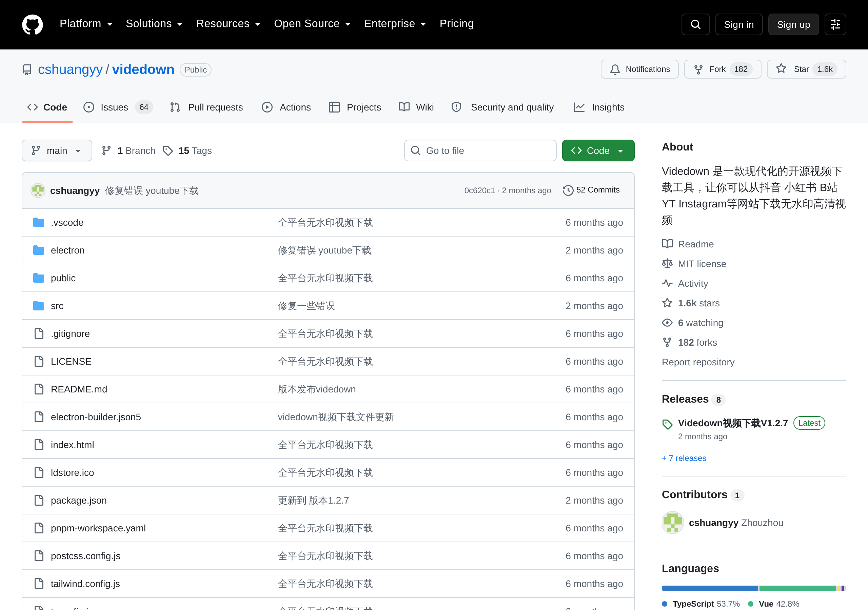Image resolution: width=868 pixels, height=610 pixels.
Task: Open the commit history clock icon
Action: coord(568,190)
